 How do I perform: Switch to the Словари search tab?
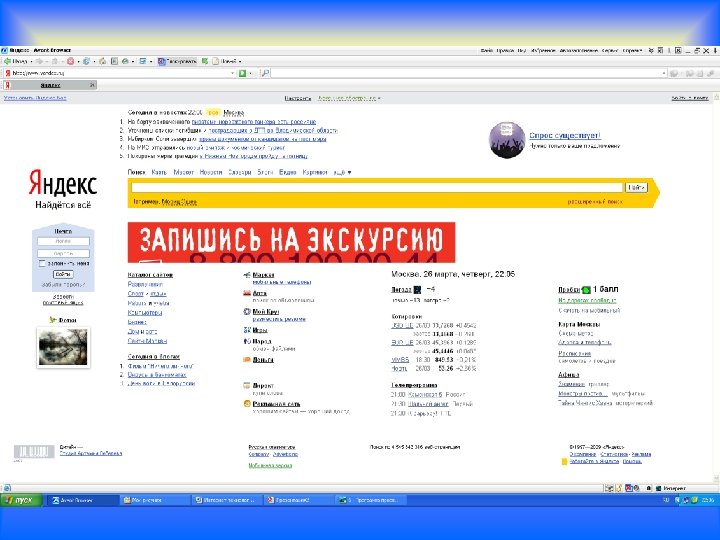click(x=240, y=172)
